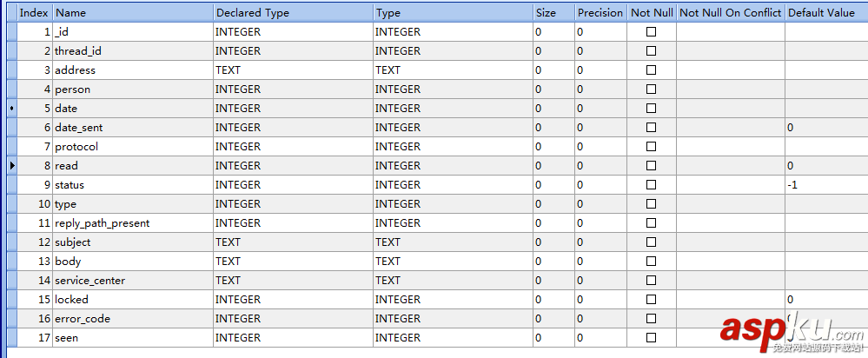Edit the Size cell of protocol row
The height and width of the screenshot is (358, 868).
point(553,147)
